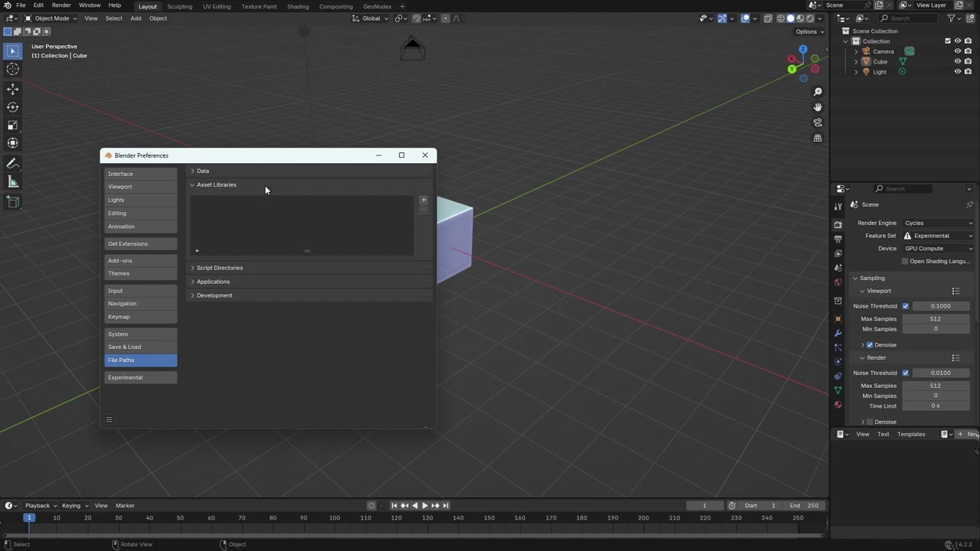Click the add asset library plus button
Image resolution: width=980 pixels, height=551 pixels.
pos(423,200)
